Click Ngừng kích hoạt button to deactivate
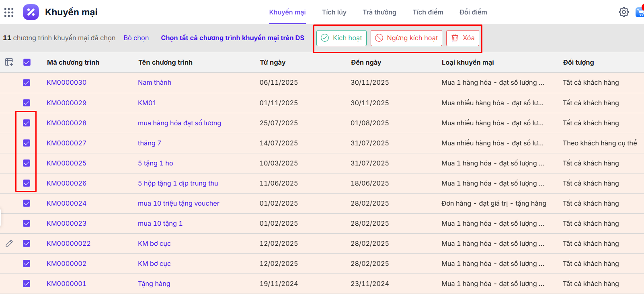 coord(406,38)
